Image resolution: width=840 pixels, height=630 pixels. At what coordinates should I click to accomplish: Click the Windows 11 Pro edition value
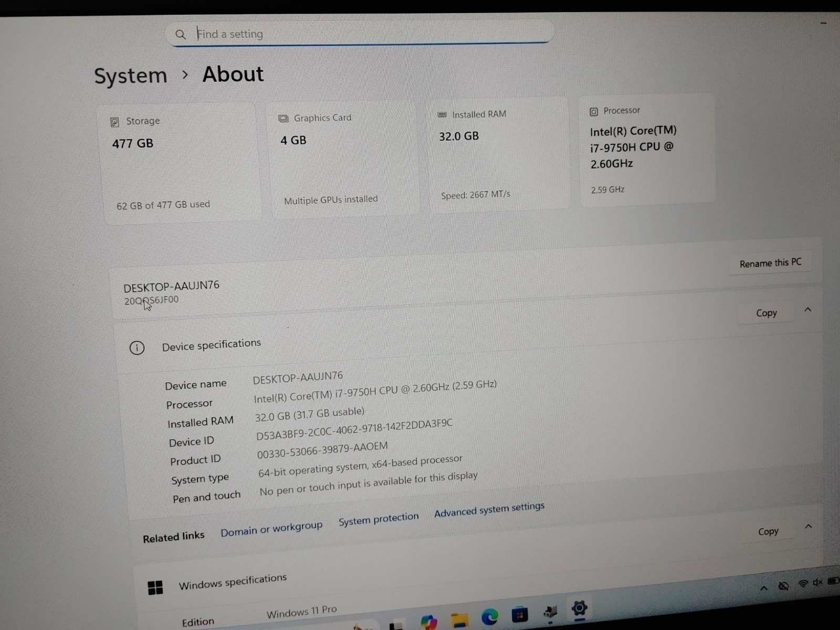pos(302,612)
